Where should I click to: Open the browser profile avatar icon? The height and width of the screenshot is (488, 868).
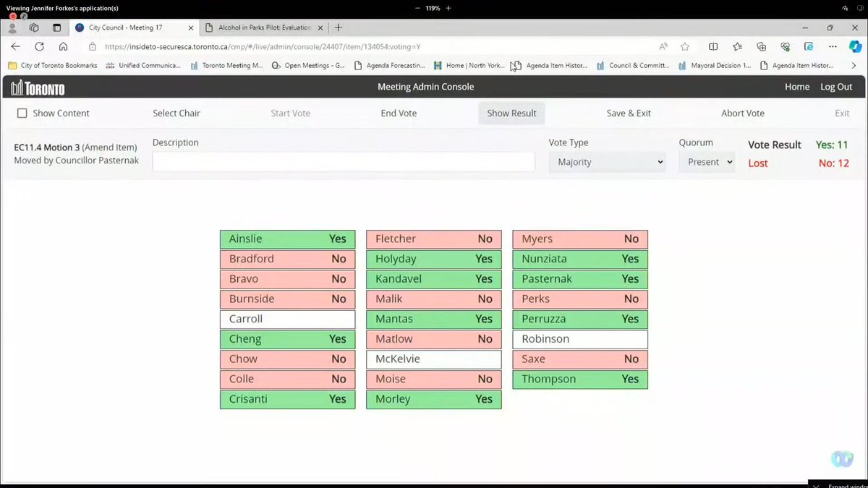click(12, 27)
